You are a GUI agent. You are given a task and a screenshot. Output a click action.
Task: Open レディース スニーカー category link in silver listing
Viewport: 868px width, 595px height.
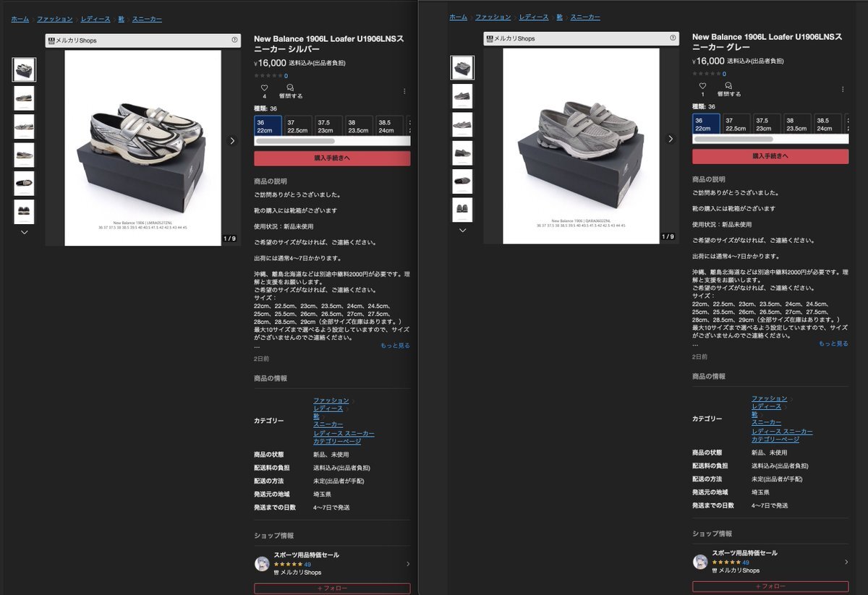344,433
